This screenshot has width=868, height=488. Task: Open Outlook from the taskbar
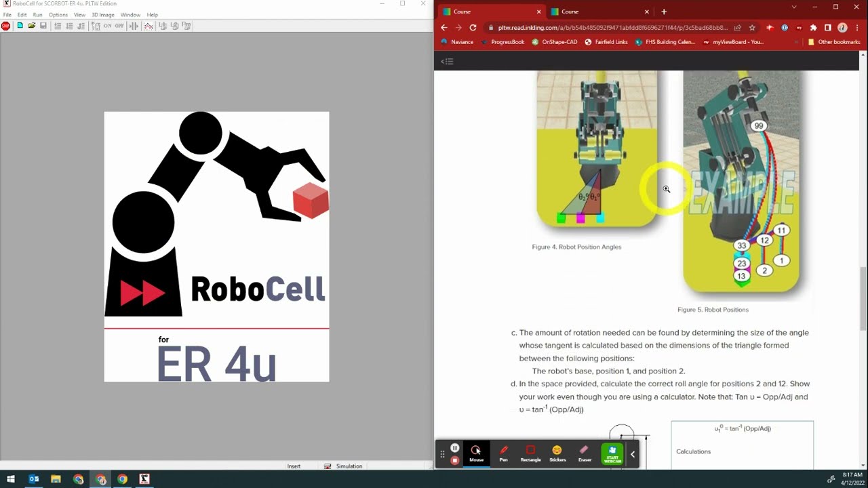pos(33,479)
